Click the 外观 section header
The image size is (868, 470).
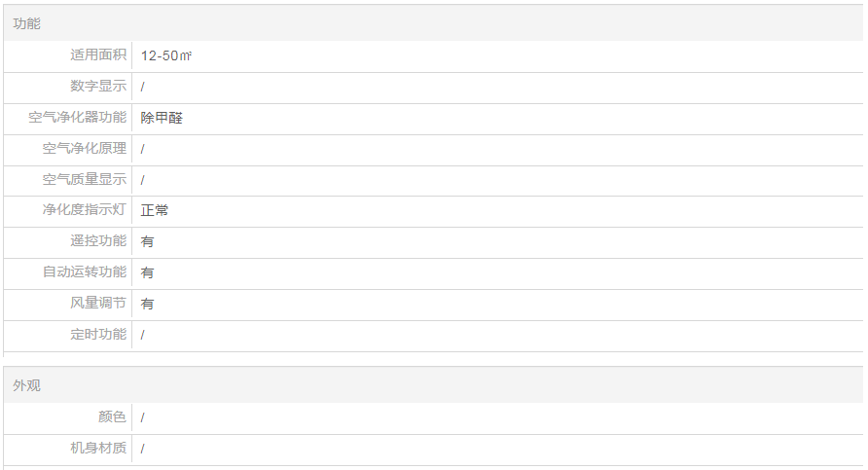[27, 385]
